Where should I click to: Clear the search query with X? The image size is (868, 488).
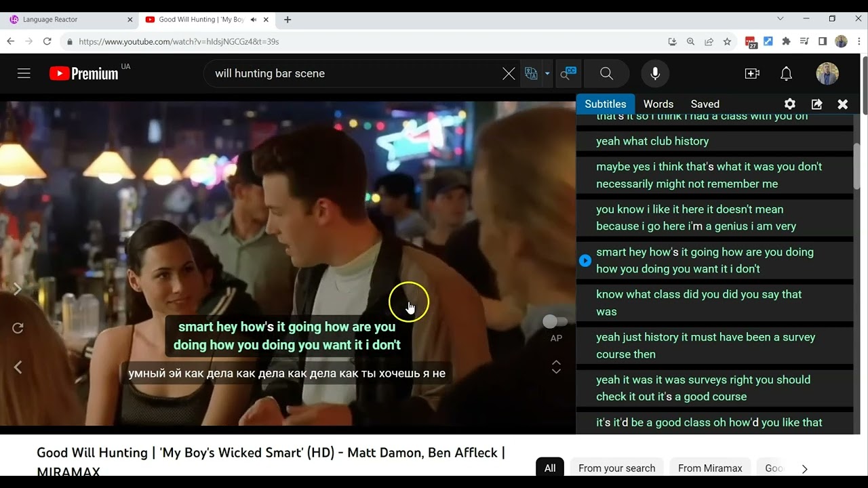509,73
